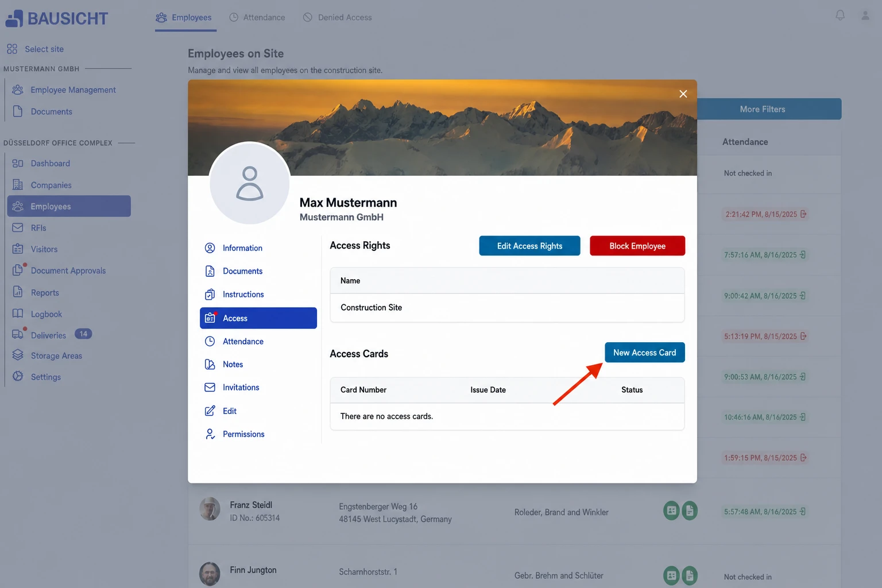Click the Deliveries truck icon
Viewport: 882px width, 588px height.
click(18, 334)
